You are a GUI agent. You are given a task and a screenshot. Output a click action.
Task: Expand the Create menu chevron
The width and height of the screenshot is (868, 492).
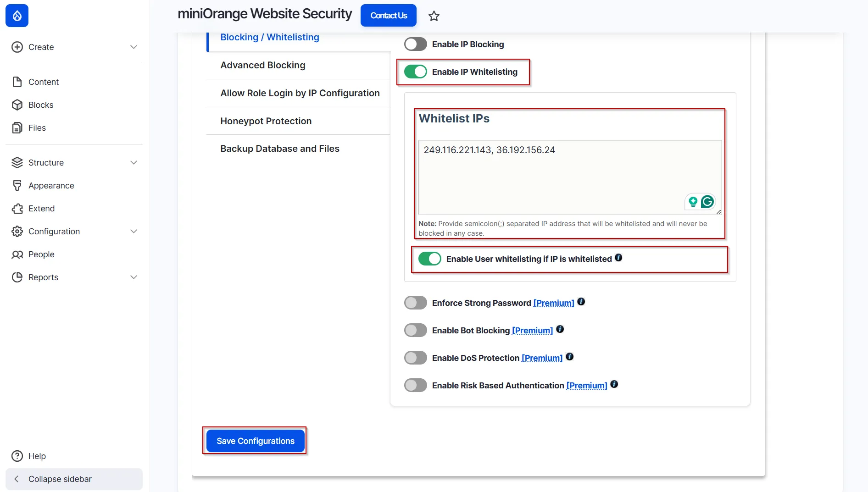[134, 47]
